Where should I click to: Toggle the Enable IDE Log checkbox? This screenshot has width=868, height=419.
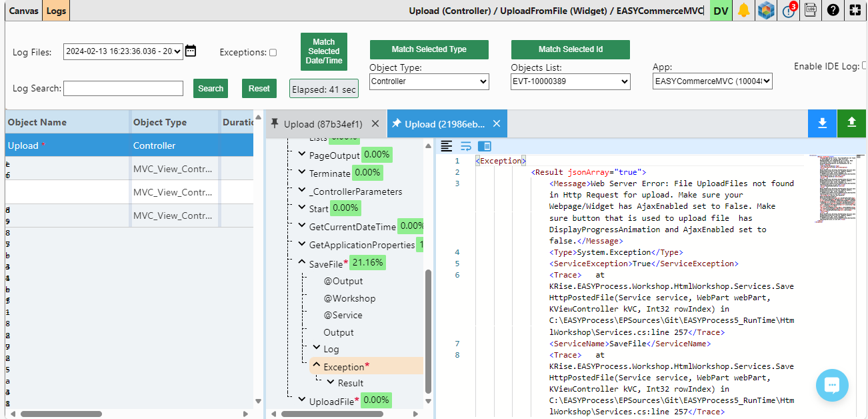tap(865, 65)
